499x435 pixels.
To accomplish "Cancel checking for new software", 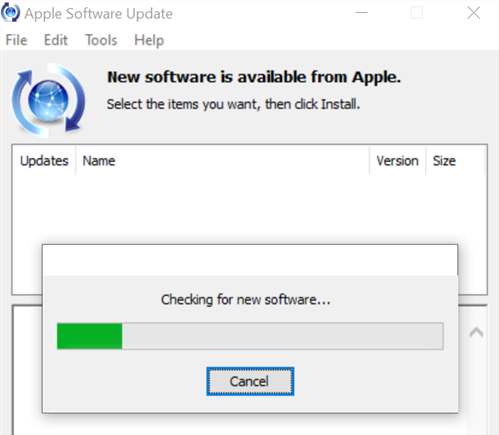I will tap(250, 381).
